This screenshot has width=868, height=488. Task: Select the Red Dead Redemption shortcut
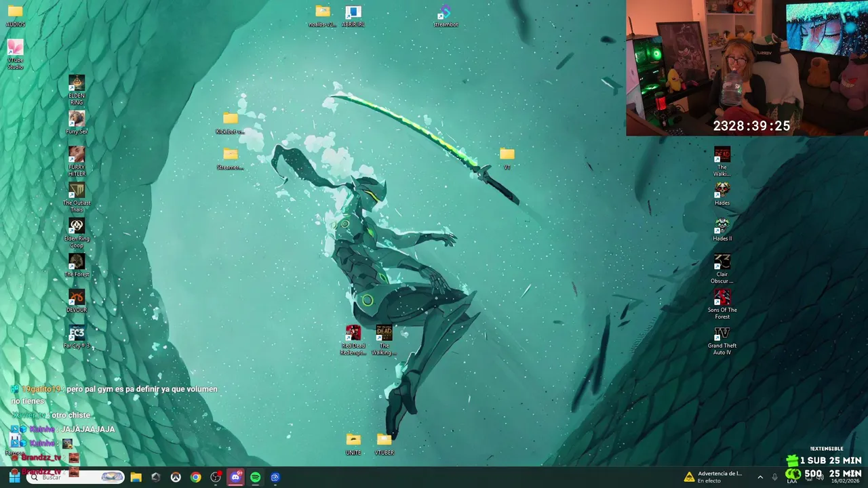(x=353, y=340)
